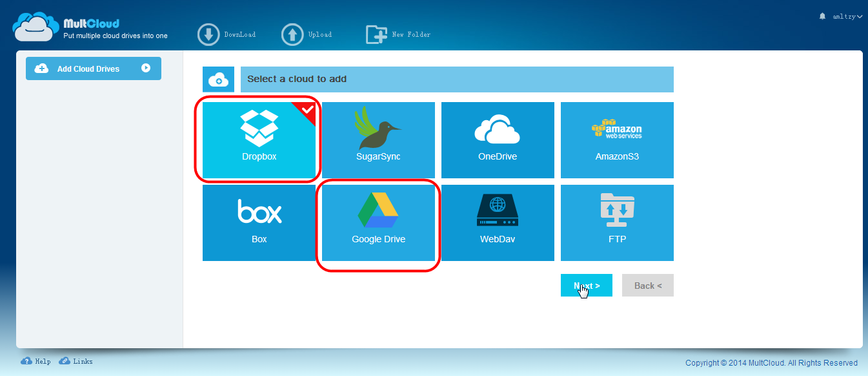
Task: Click the Upload arrow icon
Action: pyautogui.click(x=292, y=34)
